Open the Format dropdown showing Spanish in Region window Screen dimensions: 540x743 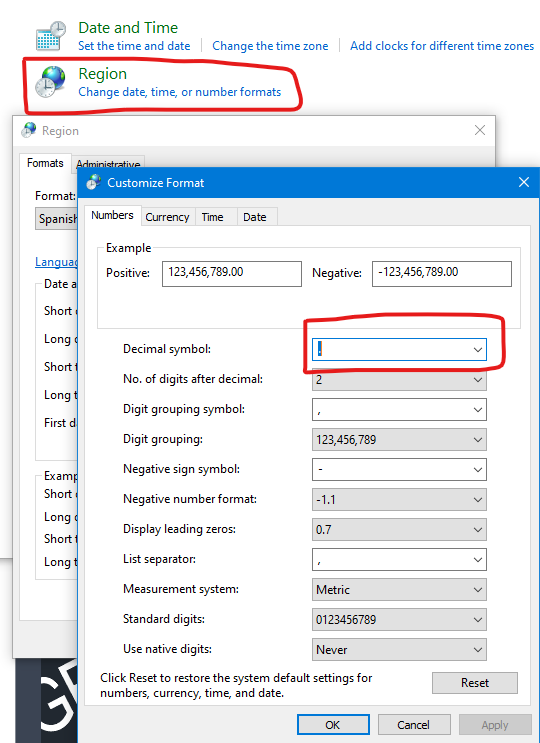[57, 218]
